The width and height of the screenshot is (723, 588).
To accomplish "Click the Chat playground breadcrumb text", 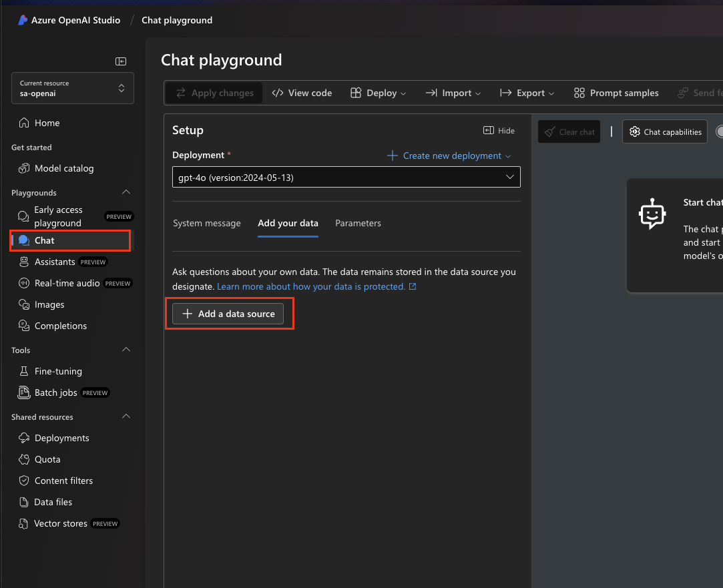I will click(177, 20).
